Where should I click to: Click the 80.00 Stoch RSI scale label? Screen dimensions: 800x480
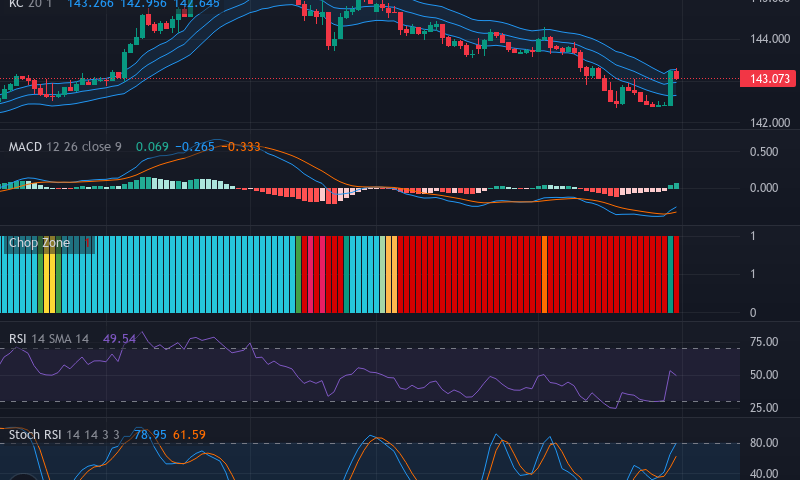tap(764, 443)
